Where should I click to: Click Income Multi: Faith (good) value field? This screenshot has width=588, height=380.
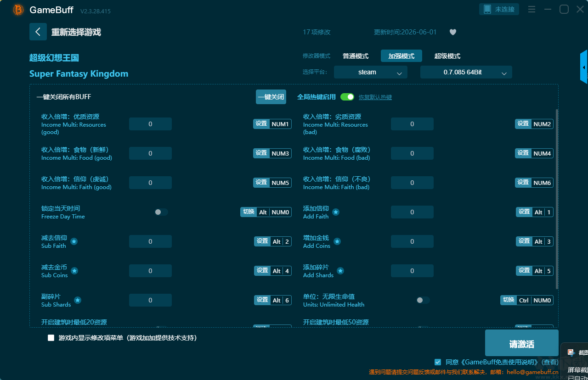pos(150,183)
